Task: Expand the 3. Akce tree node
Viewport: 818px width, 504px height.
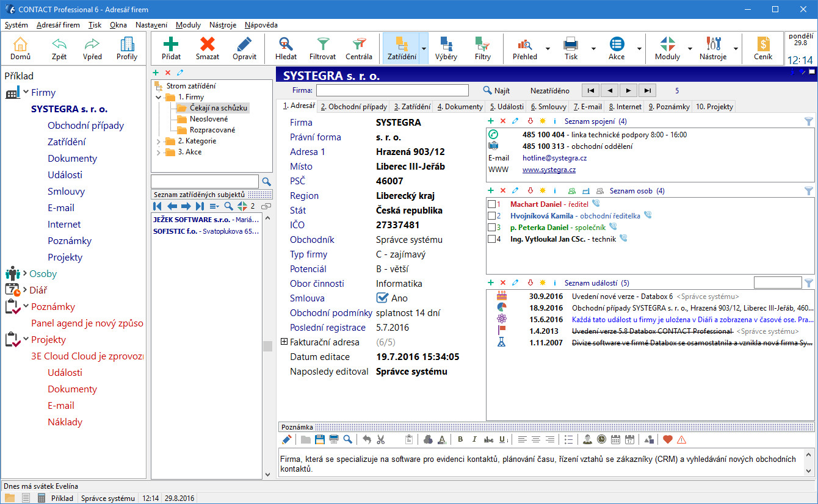Action: pyautogui.click(x=159, y=152)
